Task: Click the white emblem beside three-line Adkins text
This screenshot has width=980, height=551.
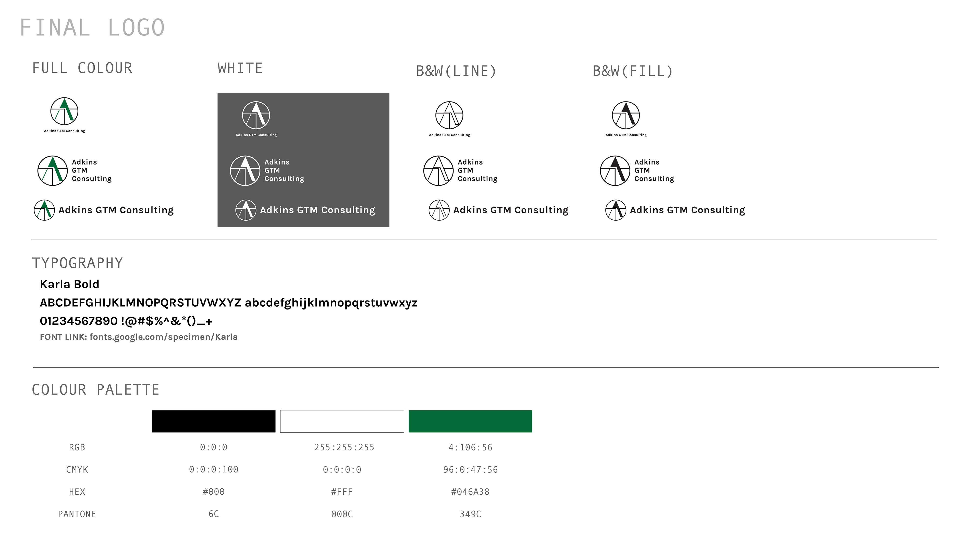Action: (245, 171)
